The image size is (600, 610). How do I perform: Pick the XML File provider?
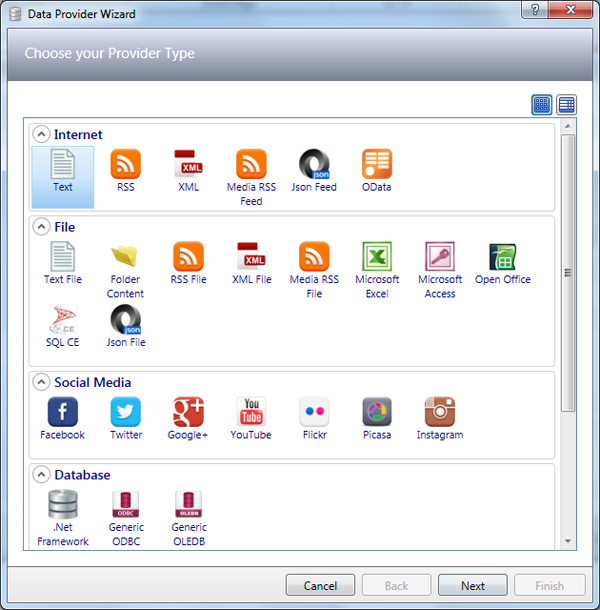251,263
